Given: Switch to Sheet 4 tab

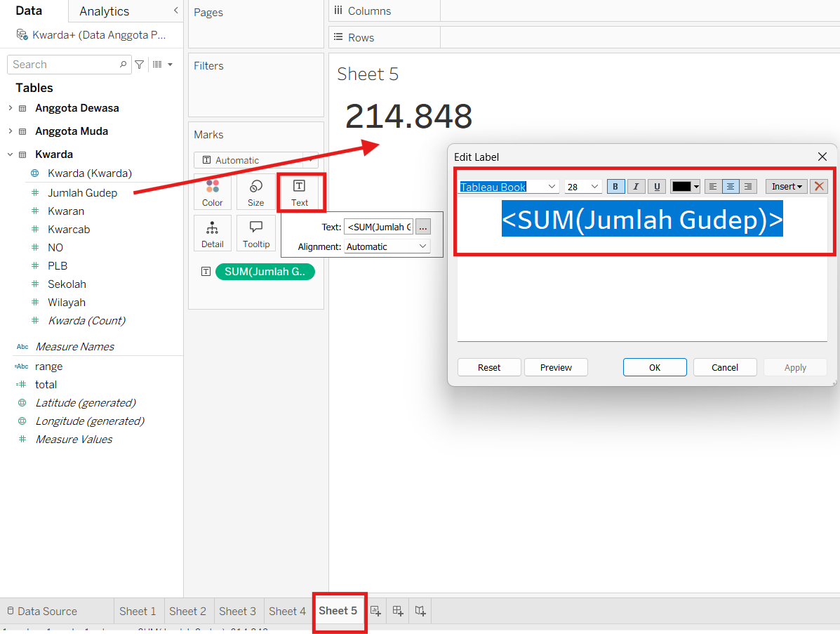Looking at the screenshot, I should (287, 611).
